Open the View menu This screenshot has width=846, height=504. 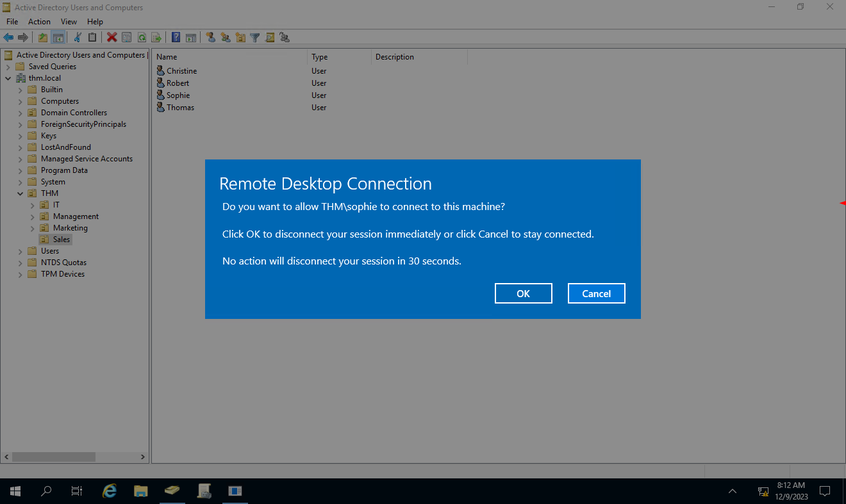coord(69,22)
